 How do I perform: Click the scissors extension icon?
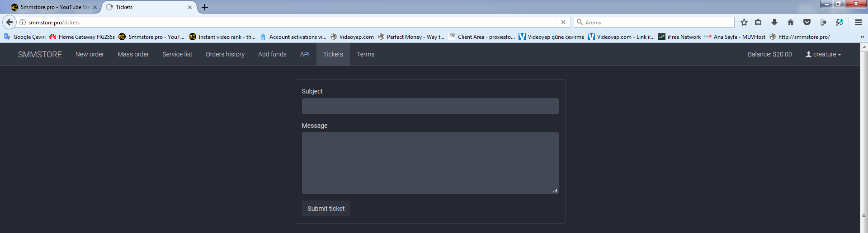click(x=840, y=22)
